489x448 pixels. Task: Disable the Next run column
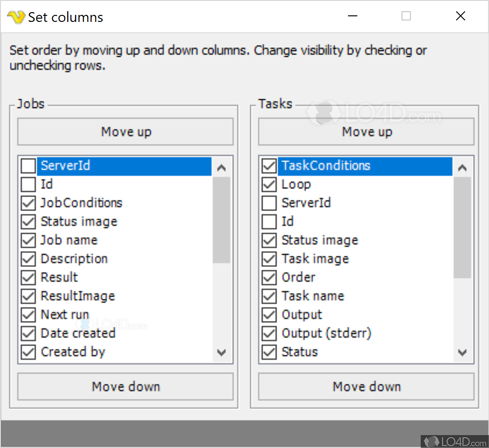click(28, 315)
